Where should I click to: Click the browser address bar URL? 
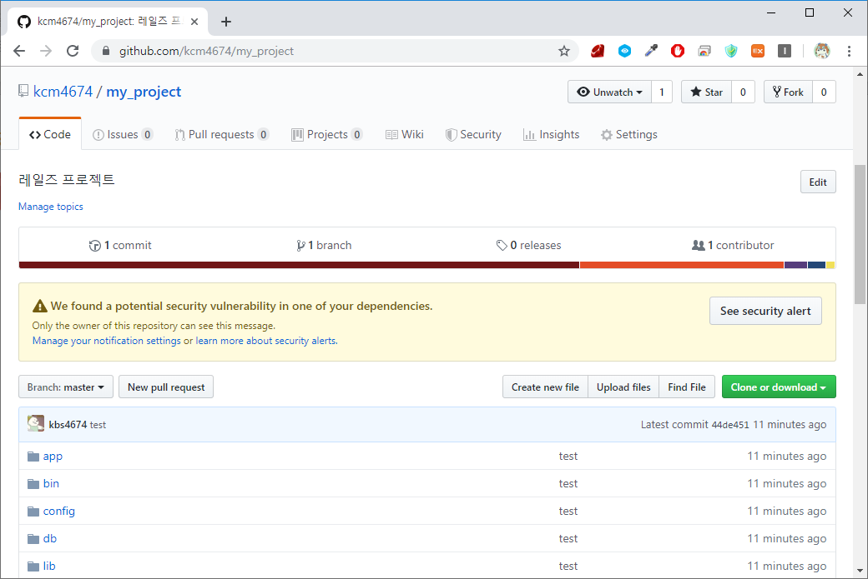point(206,51)
